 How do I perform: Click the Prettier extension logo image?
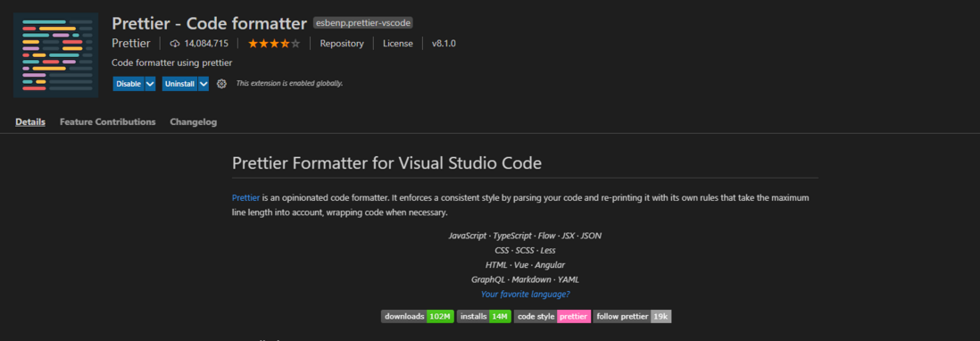(x=55, y=54)
